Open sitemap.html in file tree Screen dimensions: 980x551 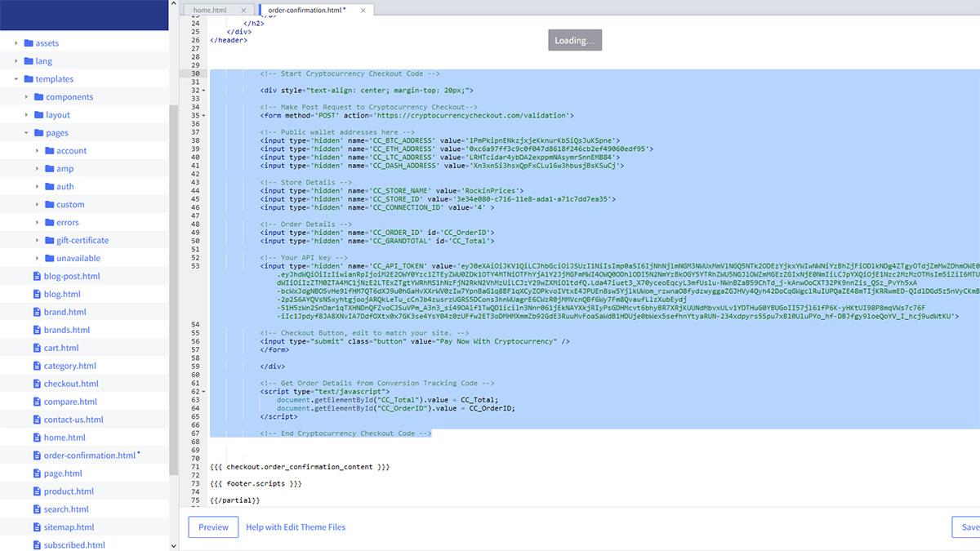(x=69, y=528)
